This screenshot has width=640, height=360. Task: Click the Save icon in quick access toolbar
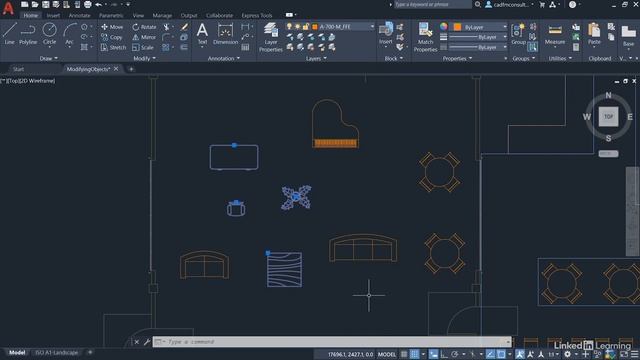(45, 4)
